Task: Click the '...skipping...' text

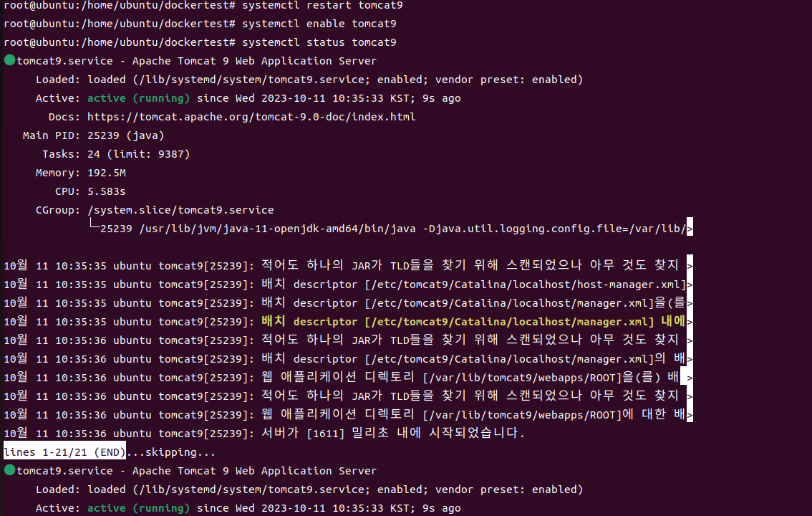Action: pos(171,452)
